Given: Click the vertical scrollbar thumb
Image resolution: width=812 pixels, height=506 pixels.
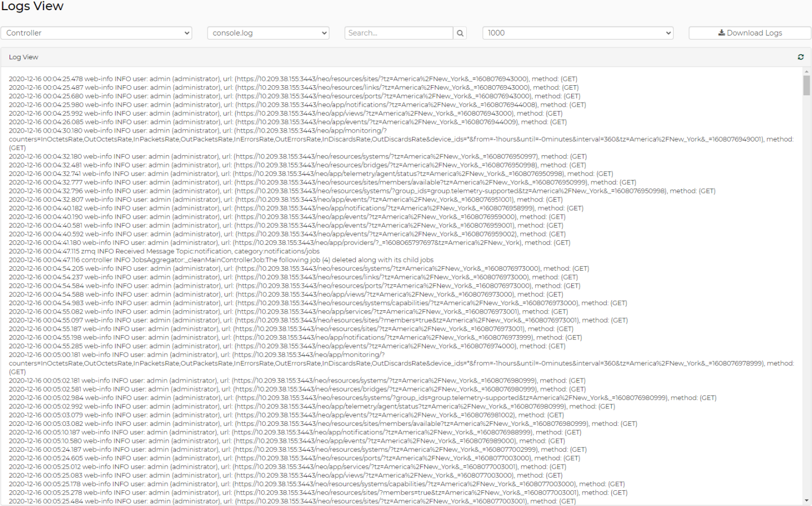Looking at the screenshot, I should pos(806,86).
